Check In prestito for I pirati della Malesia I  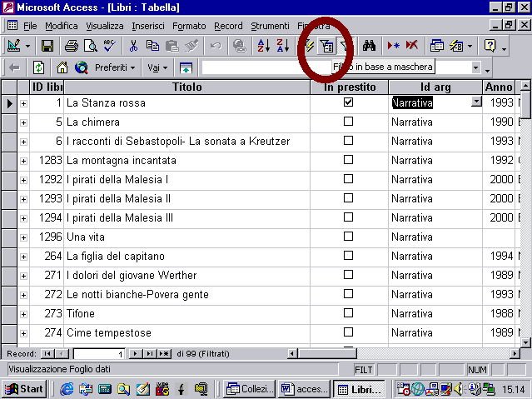(348, 179)
